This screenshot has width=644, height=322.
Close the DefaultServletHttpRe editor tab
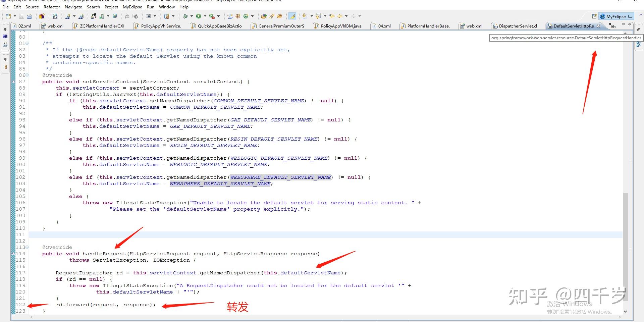[598, 26]
